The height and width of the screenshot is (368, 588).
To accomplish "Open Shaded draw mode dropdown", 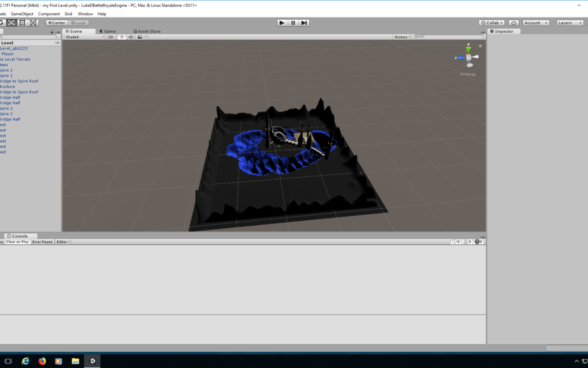I will [84, 37].
